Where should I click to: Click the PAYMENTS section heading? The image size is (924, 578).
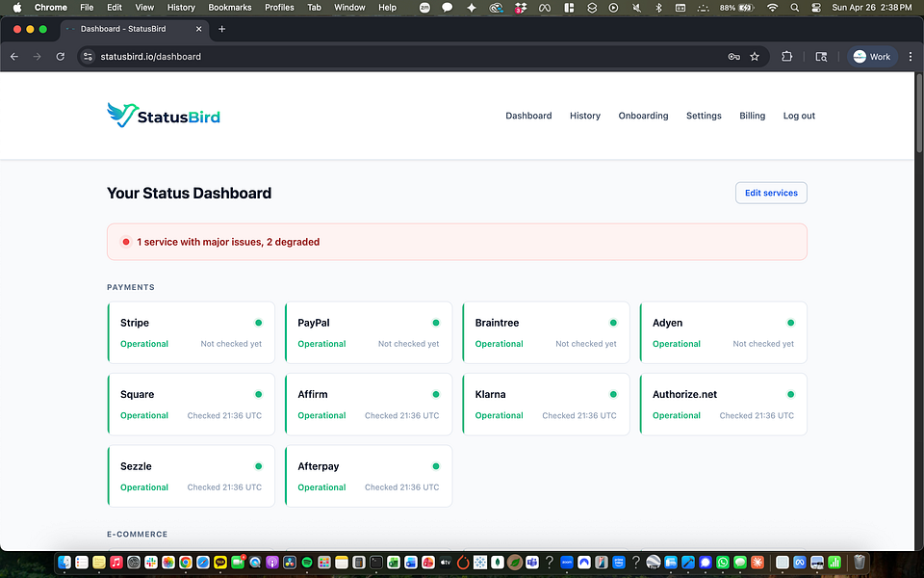[x=131, y=287]
